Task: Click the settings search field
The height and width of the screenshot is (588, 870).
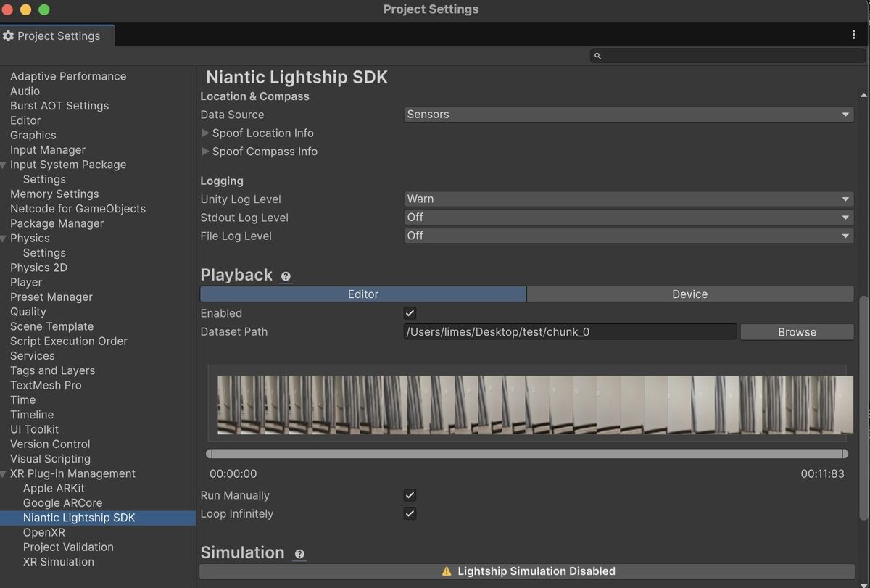Action: pos(728,56)
